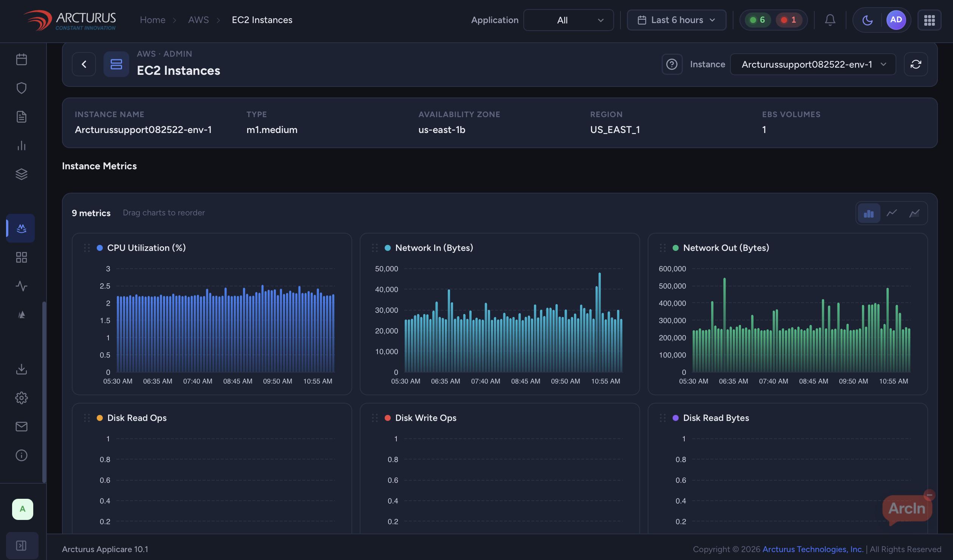Open the ArcIn chat widget
953x560 pixels.
pyautogui.click(x=907, y=509)
